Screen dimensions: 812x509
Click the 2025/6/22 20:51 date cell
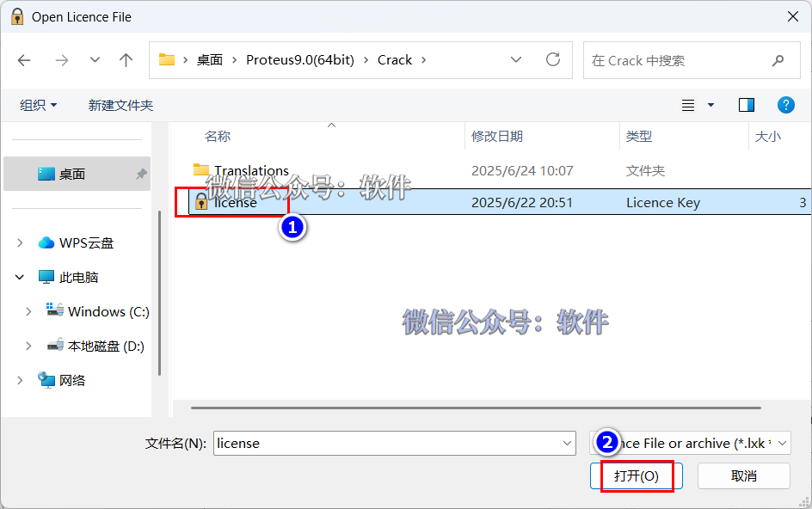[522, 202]
